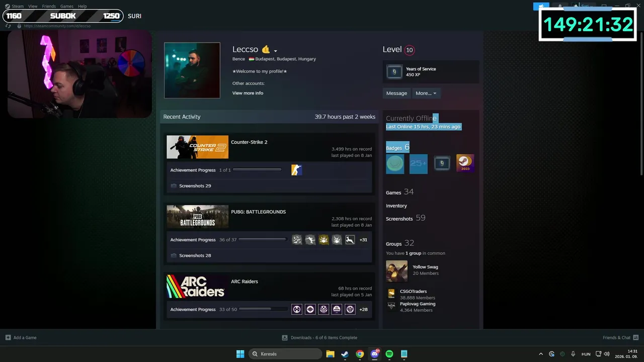Click the taskbar Keresés search box
Viewport: 644px width, 362px height.
[285, 354]
